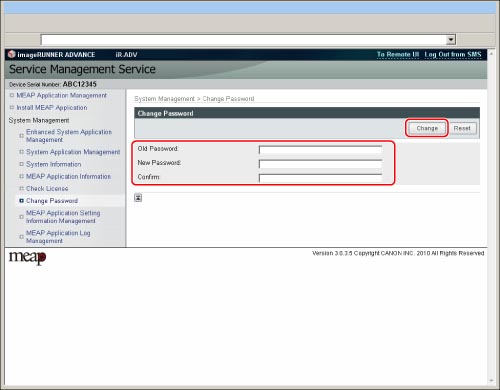Screen dimensions: 500x390
Task: Select MEAP Application Setting Information Management
Action: [x=63, y=217]
